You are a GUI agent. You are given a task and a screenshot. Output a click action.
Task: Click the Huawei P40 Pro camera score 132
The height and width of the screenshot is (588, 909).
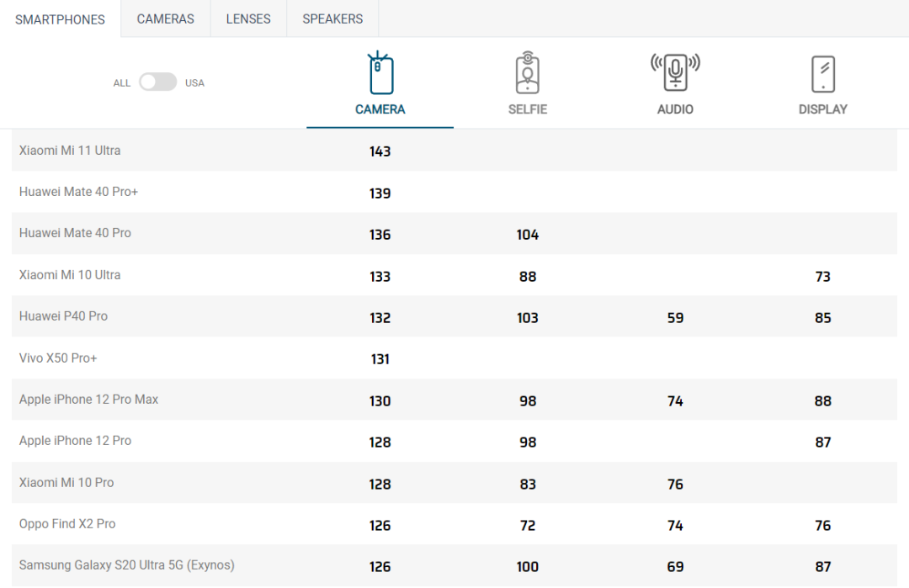pyautogui.click(x=380, y=318)
